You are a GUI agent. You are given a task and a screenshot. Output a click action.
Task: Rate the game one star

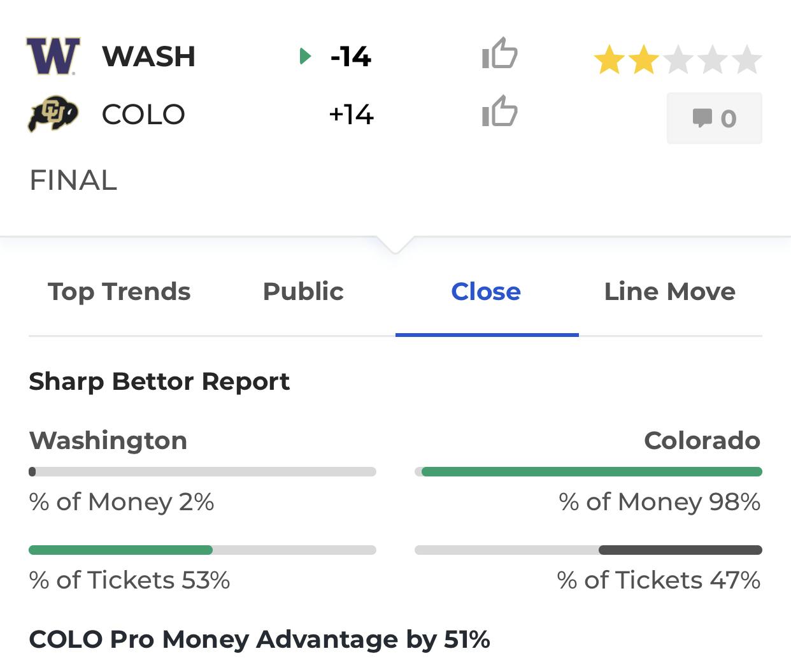[609, 60]
